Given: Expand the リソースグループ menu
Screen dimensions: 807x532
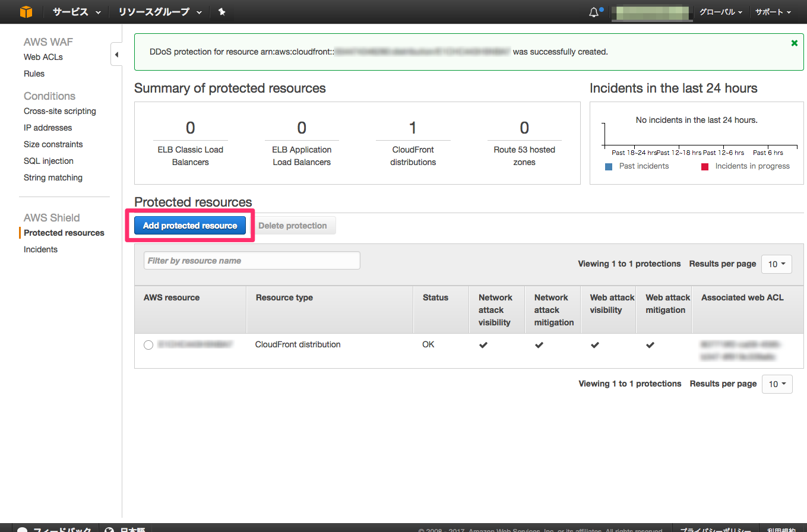Looking at the screenshot, I should pos(160,12).
